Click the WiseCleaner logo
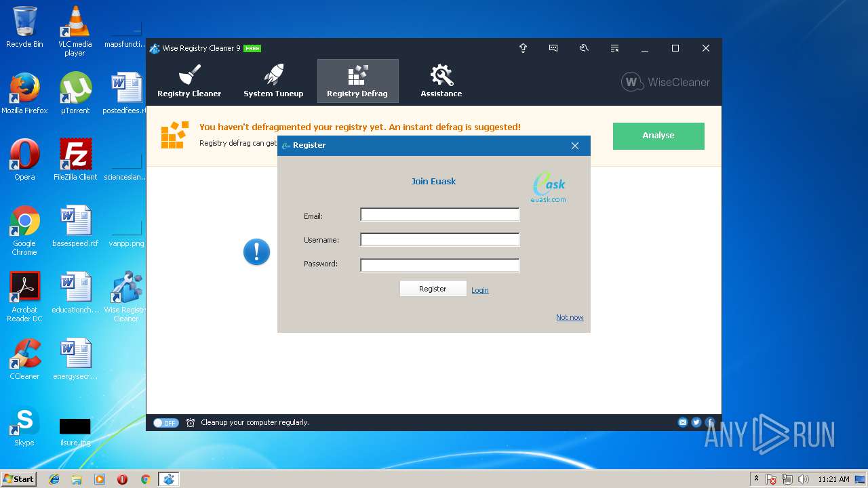 665,82
